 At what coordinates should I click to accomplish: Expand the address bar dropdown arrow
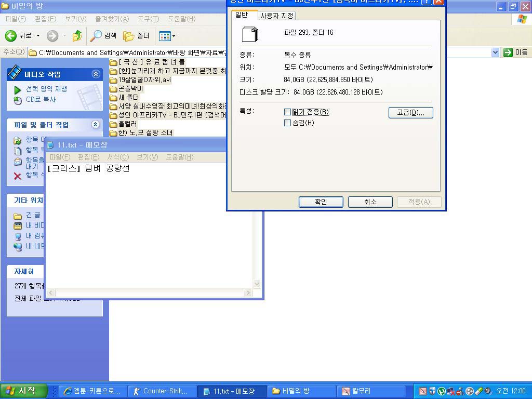pyautogui.click(x=495, y=52)
